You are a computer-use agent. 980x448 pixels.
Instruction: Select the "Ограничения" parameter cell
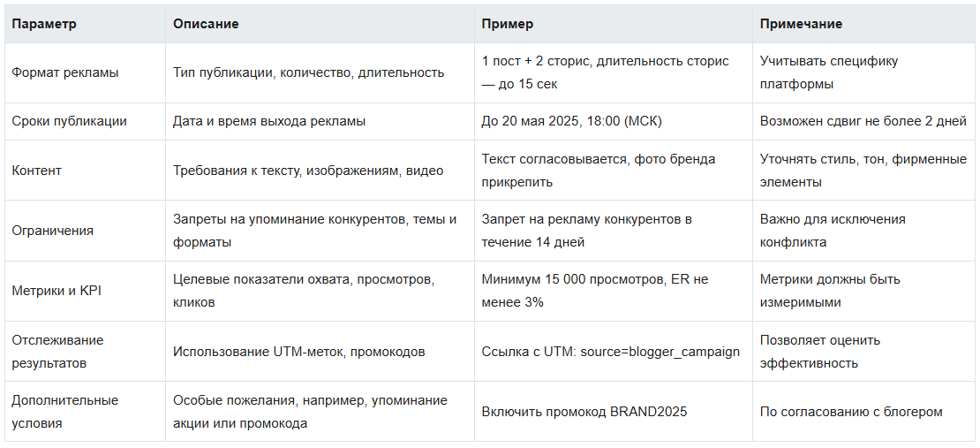point(53,230)
